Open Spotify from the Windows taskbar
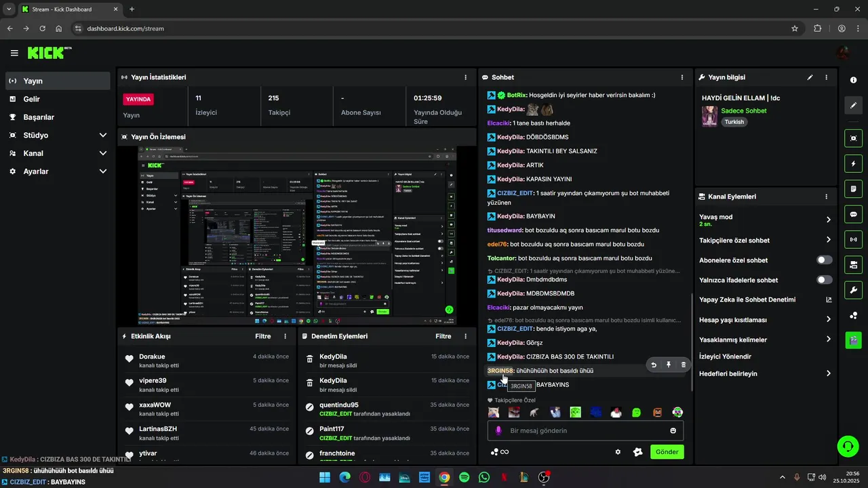This screenshot has height=488, width=868. point(464,477)
